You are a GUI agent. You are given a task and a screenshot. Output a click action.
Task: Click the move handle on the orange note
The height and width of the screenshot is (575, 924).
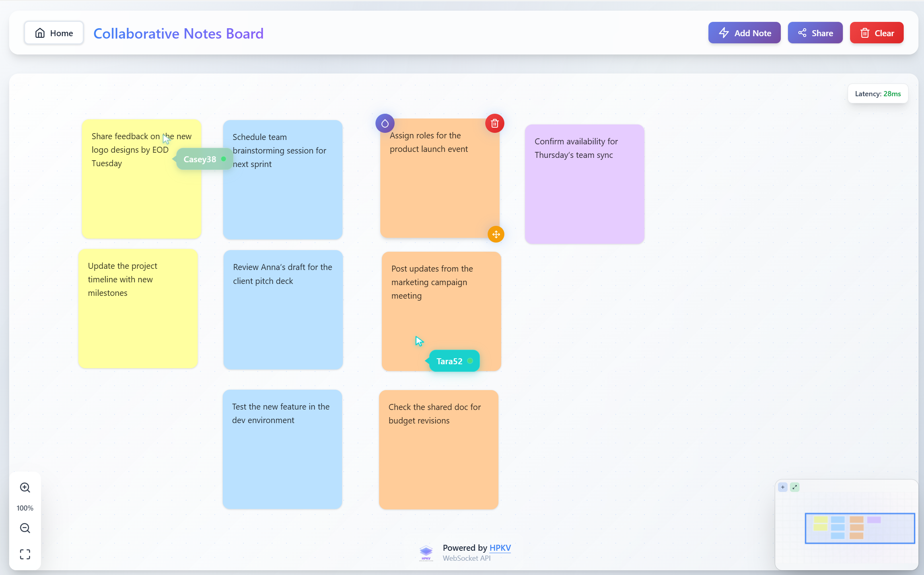coord(496,234)
